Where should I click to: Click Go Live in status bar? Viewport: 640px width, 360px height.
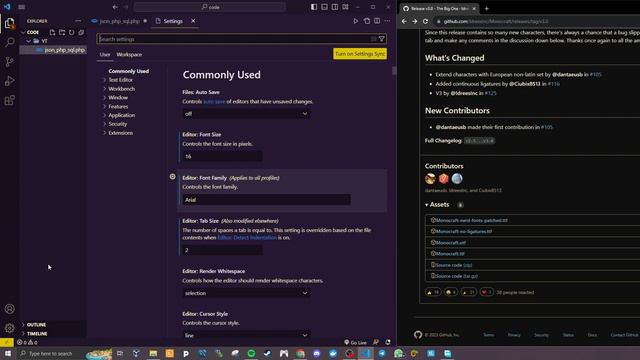355,342
